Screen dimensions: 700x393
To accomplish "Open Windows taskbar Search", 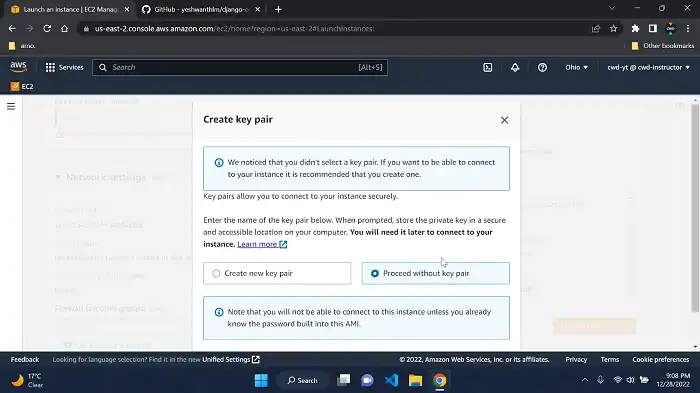I will (x=303, y=380).
